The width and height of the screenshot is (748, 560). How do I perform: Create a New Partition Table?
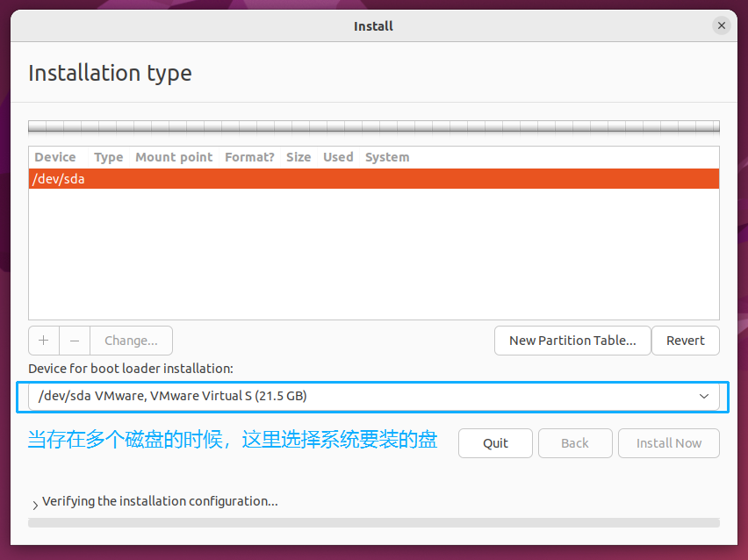pos(572,341)
